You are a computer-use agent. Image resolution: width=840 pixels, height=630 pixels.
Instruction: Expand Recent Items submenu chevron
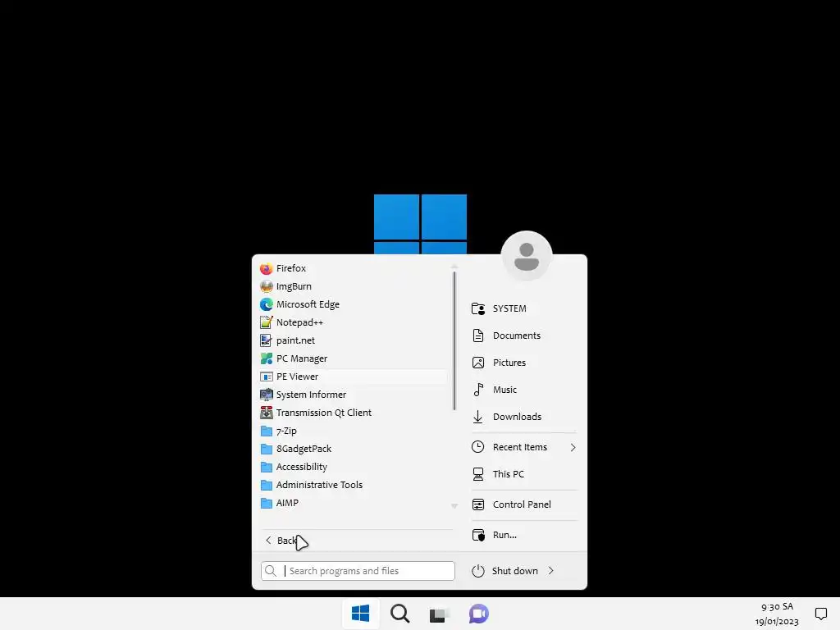coord(573,447)
